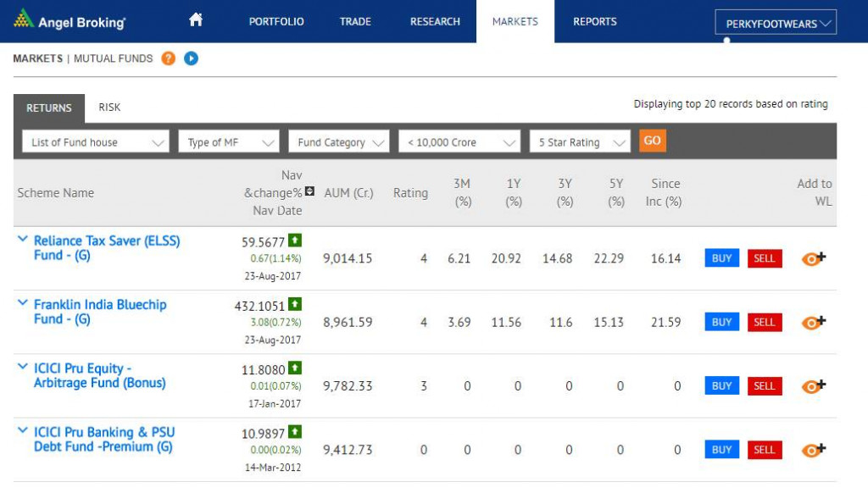This screenshot has height=487, width=868.
Task: Add ICICI Pru Banking & PSU to watchlist
Action: [813, 450]
